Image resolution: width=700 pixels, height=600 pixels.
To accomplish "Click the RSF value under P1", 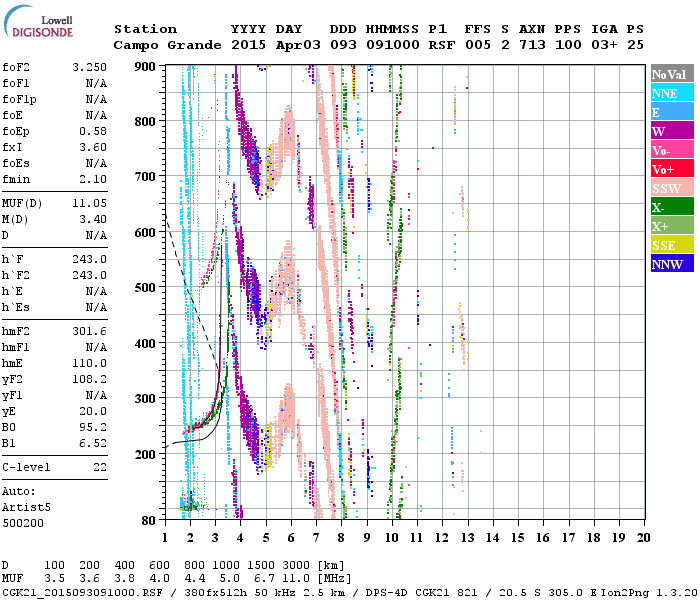I will tap(442, 45).
